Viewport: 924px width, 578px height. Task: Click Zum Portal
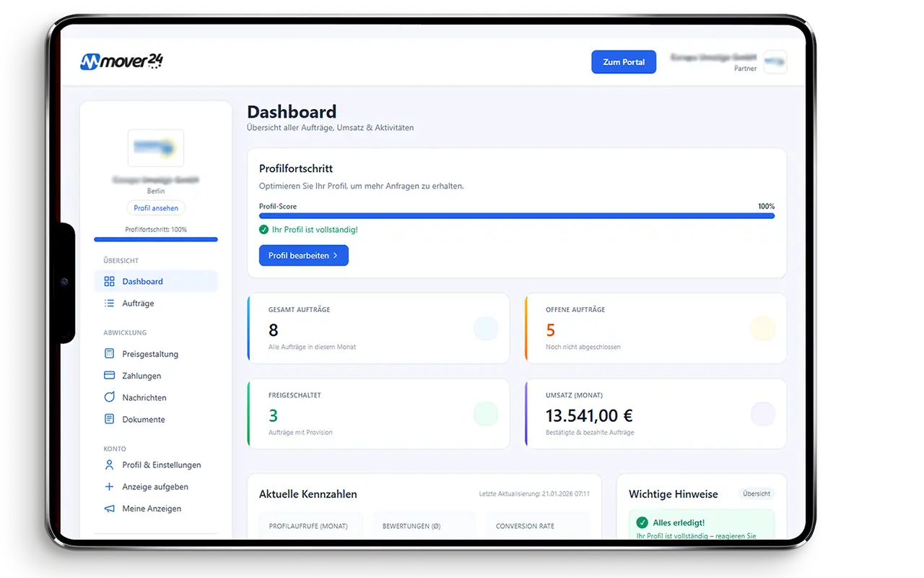point(623,61)
